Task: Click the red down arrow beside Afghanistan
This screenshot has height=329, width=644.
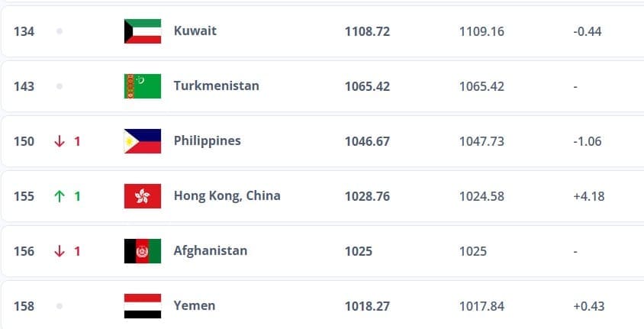Action: (60, 251)
